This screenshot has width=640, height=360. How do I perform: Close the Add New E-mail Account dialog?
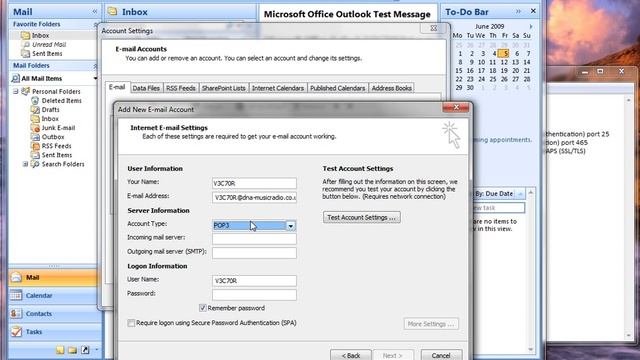point(456,107)
